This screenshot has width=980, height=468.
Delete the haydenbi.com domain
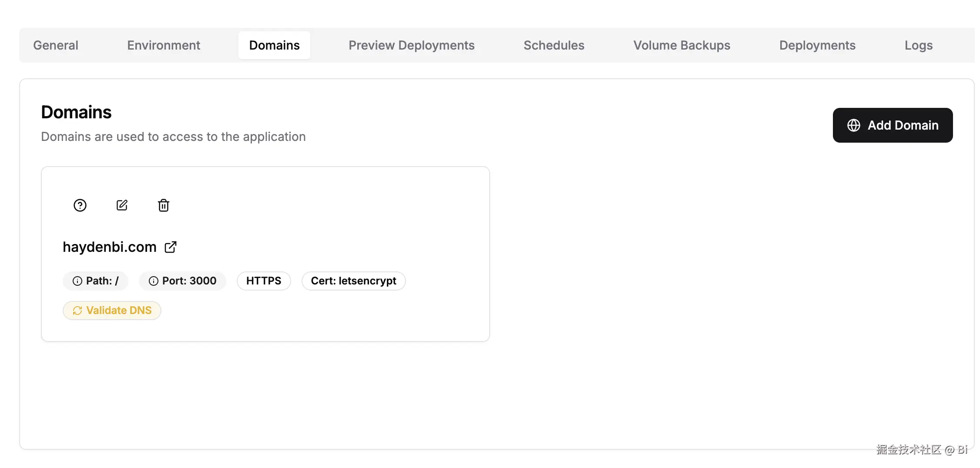pos(164,205)
